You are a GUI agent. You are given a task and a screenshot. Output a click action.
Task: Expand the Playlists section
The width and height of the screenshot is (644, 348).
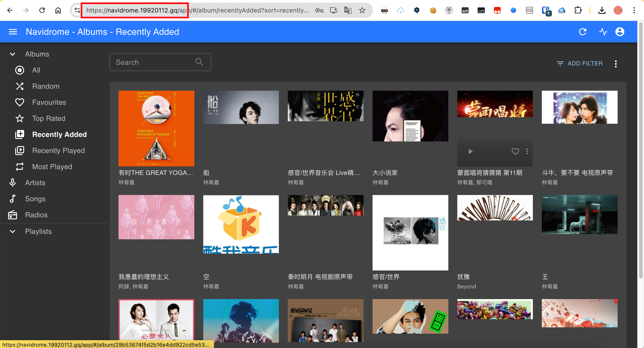(x=13, y=231)
